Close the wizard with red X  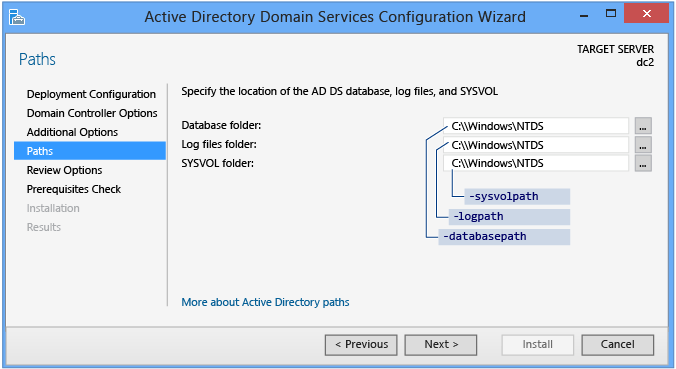[646, 13]
